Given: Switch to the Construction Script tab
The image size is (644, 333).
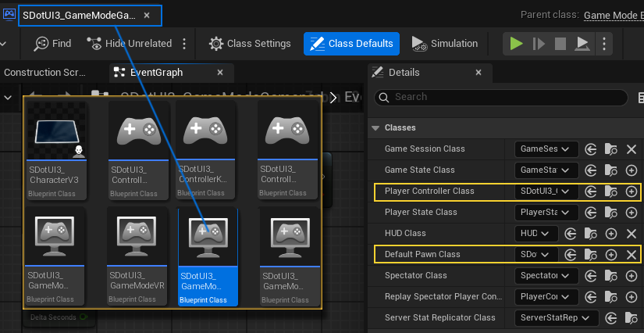Looking at the screenshot, I should click(x=44, y=73).
